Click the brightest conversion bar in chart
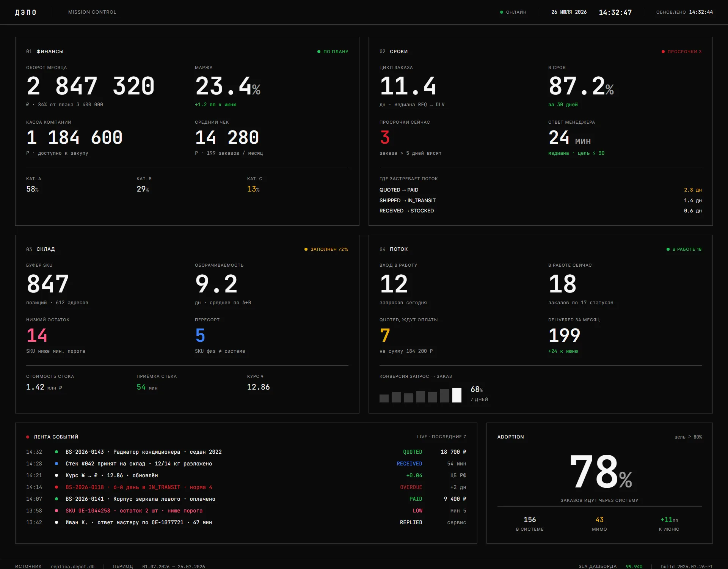728x569 pixels. pos(457,395)
